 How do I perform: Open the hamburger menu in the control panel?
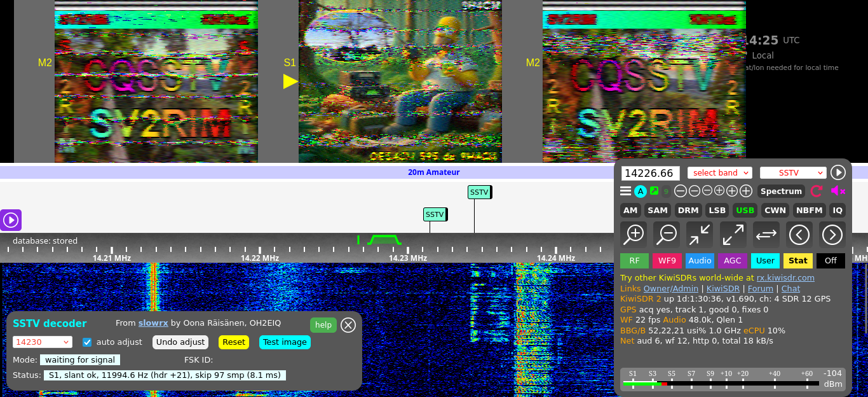point(626,191)
